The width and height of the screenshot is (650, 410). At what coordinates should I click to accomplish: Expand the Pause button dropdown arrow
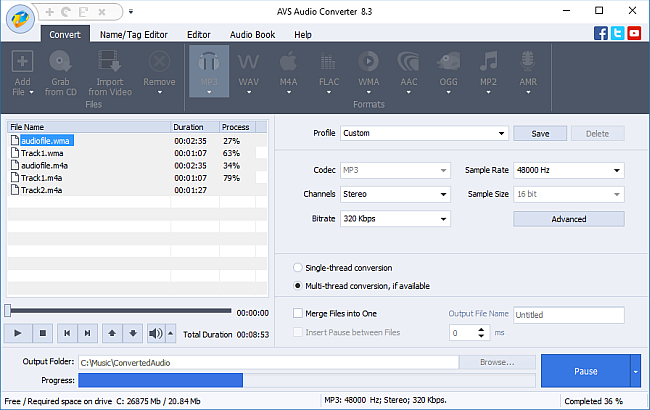pos(635,371)
